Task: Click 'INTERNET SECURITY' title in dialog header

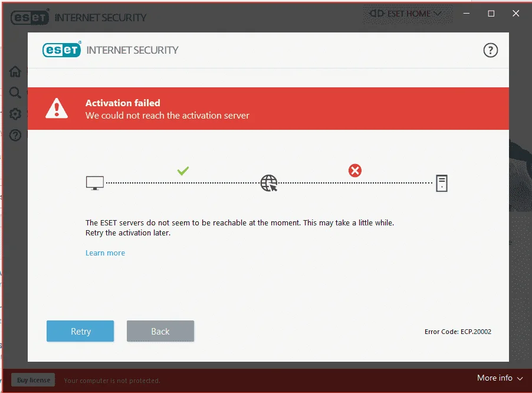Action: (x=132, y=50)
